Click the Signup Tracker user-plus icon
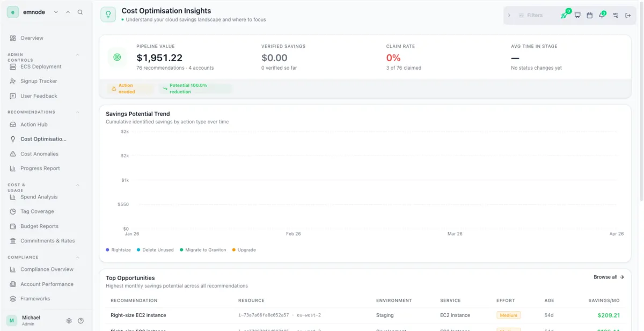Viewport: 644px width, 331px height. [13, 81]
